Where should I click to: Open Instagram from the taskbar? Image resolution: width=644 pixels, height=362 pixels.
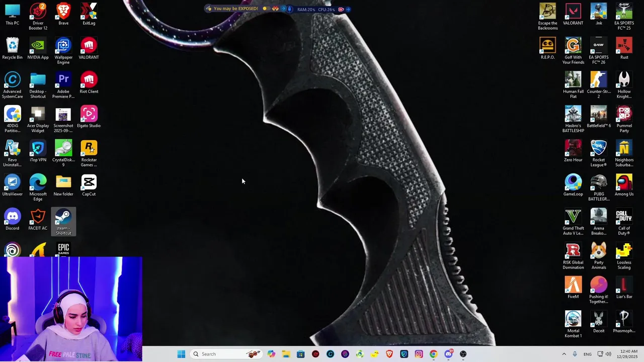[419, 354]
